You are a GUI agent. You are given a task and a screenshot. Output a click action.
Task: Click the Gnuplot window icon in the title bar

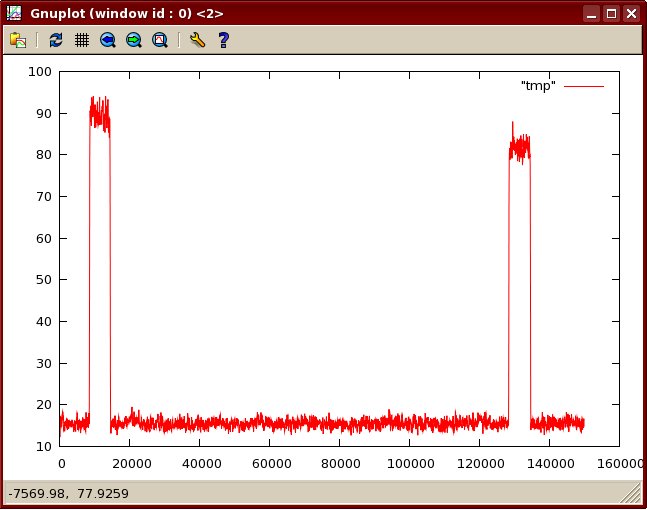click(x=14, y=13)
